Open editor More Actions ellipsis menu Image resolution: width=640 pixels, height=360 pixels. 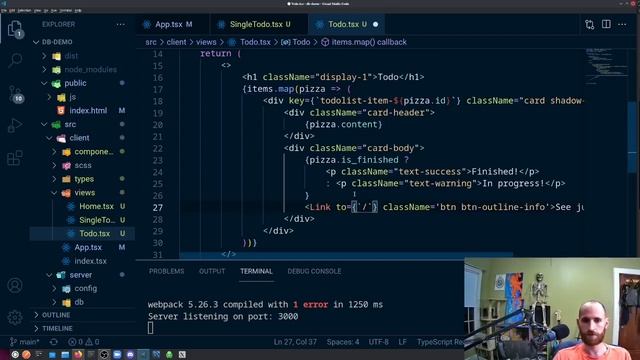point(622,24)
